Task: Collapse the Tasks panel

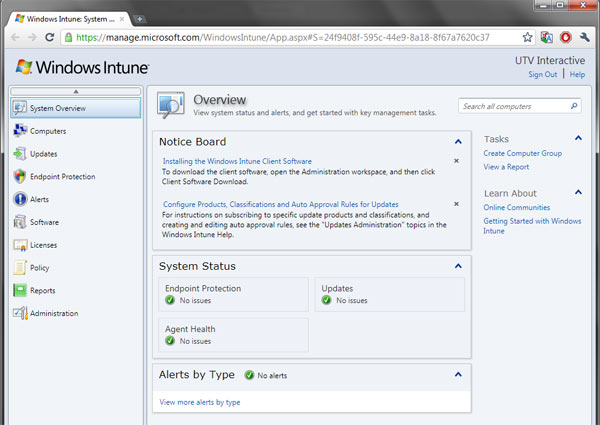Action: [578, 138]
